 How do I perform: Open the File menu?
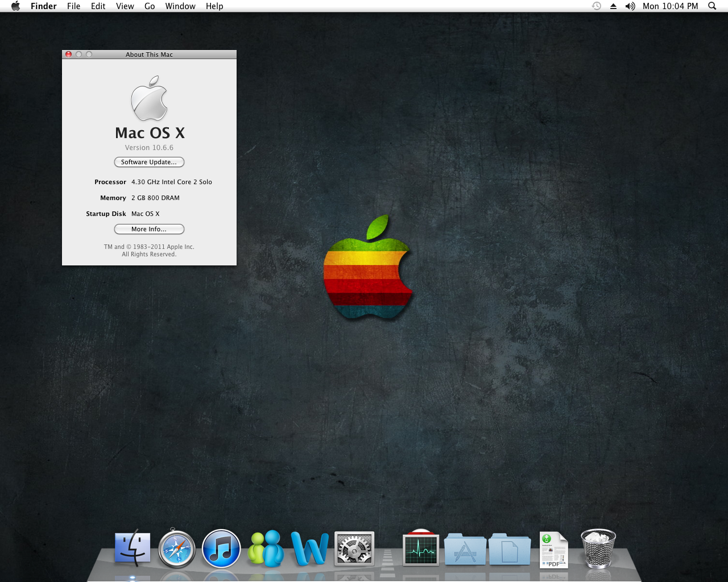[x=73, y=6]
